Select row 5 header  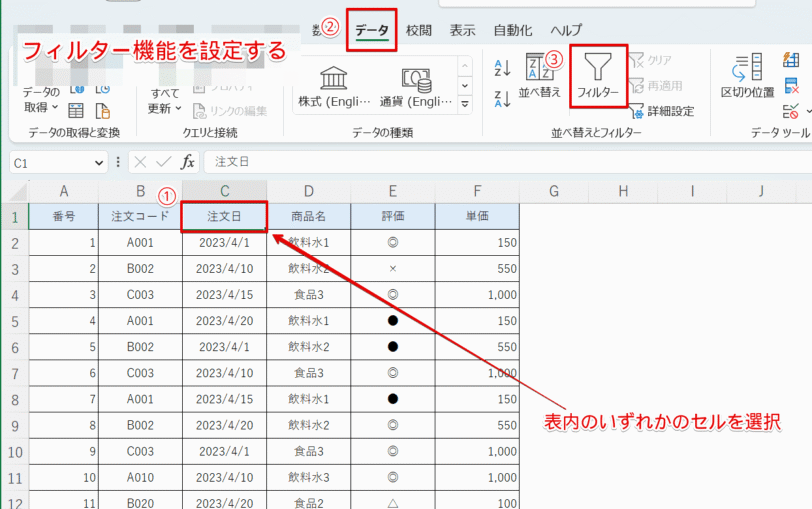tap(15, 322)
